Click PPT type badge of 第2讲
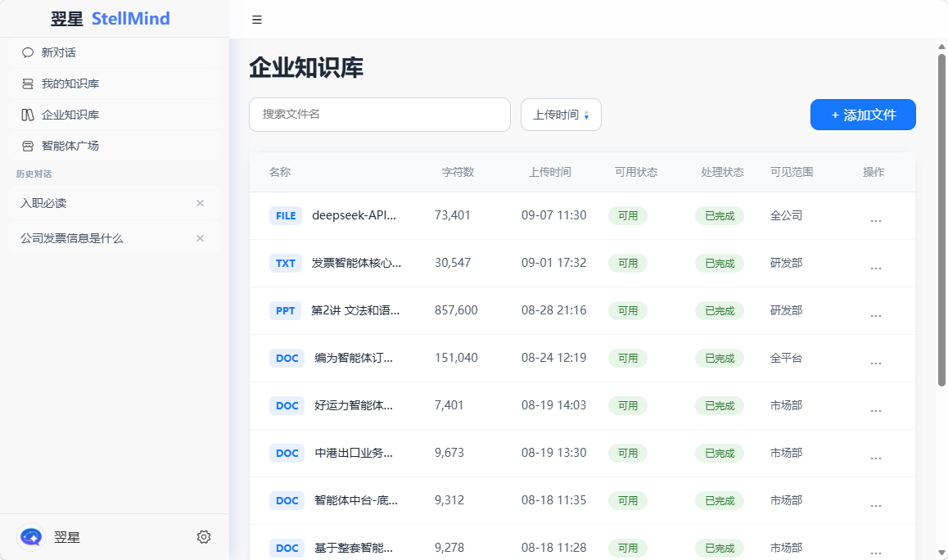The width and height of the screenshot is (948, 560). [x=286, y=311]
